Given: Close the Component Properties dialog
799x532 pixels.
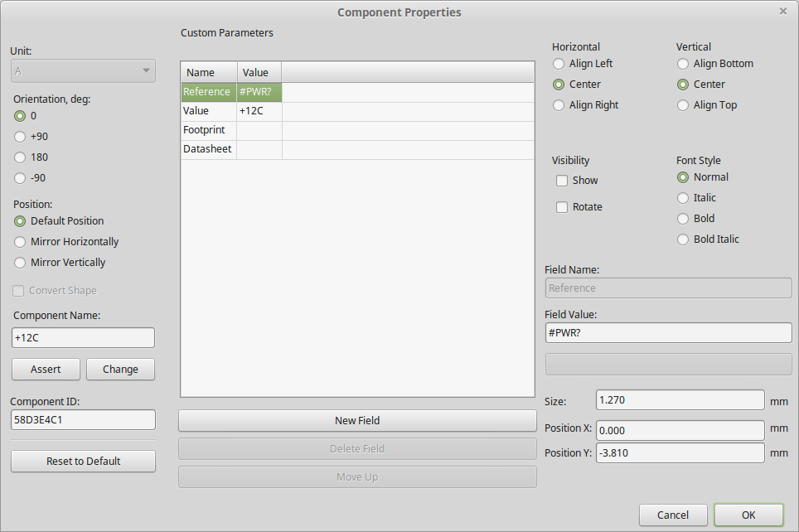Looking at the screenshot, I should [782, 12].
